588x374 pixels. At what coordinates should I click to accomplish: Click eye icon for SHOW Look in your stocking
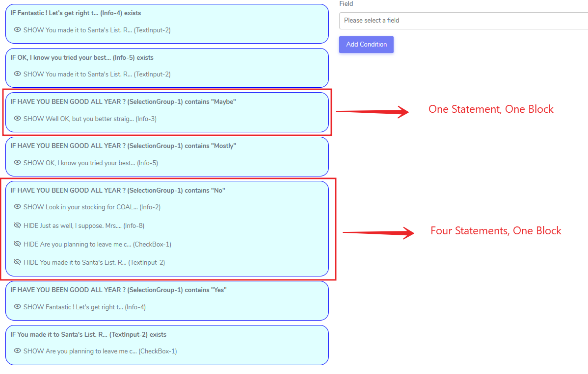pyautogui.click(x=18, y=207)
